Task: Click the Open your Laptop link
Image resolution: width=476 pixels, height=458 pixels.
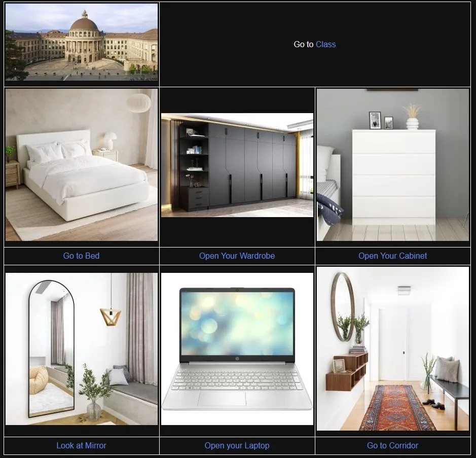Action: point(237,445)
